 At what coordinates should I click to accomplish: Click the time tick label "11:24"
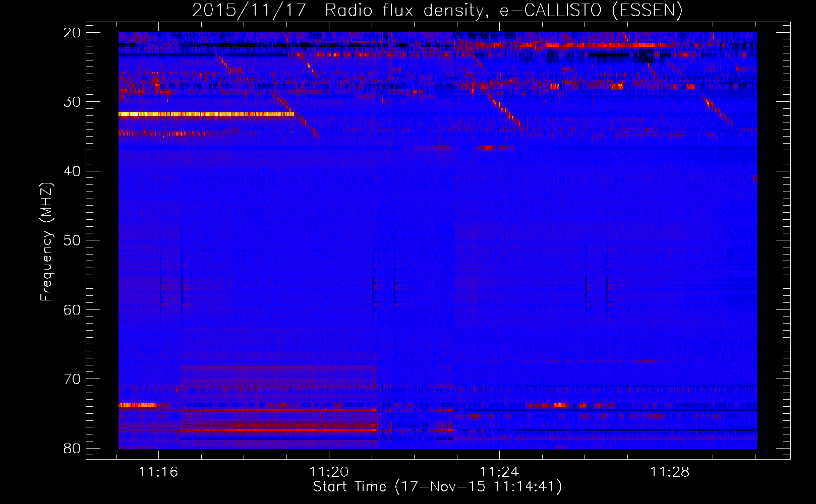[499, 472]
